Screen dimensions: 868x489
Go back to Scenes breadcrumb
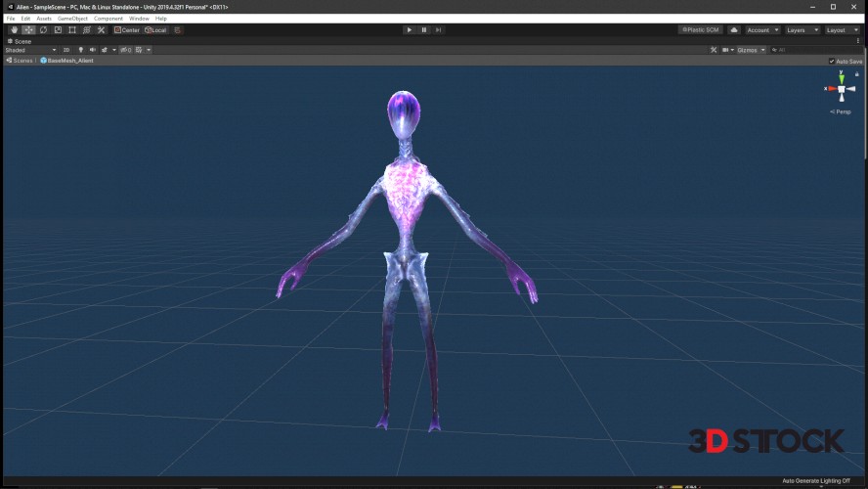[20, 61]
